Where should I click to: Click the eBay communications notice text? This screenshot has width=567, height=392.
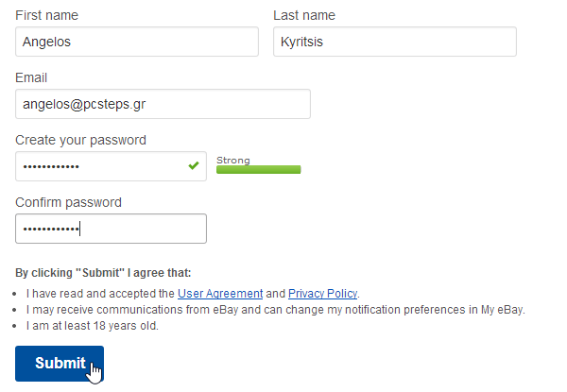point(276,310)
